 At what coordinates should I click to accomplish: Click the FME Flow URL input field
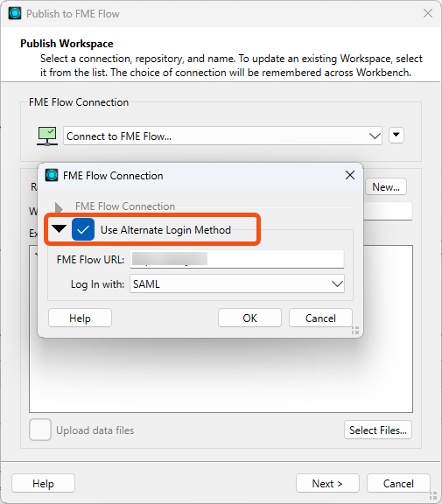[x=237, y=259]
